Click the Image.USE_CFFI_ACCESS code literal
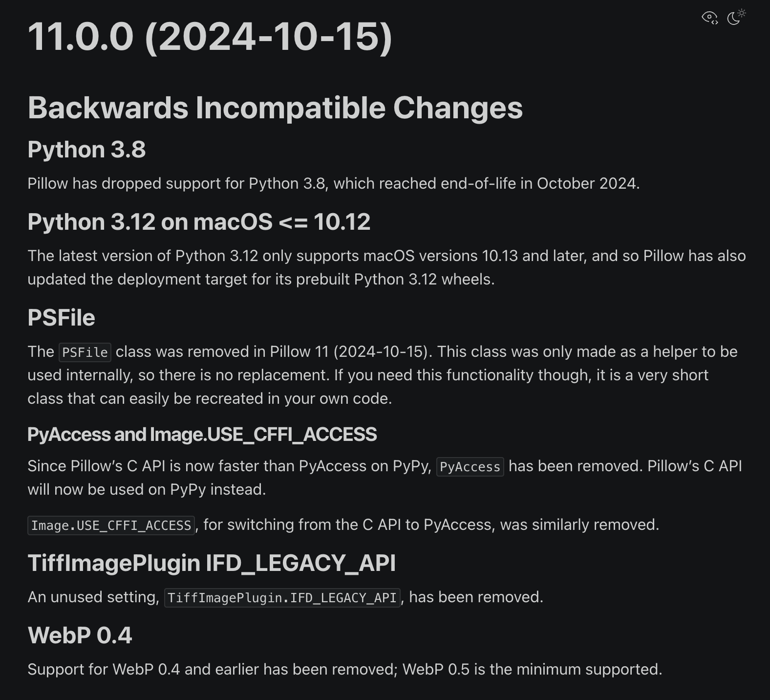This screenshot has width=770, height=700. pos(111,525)
